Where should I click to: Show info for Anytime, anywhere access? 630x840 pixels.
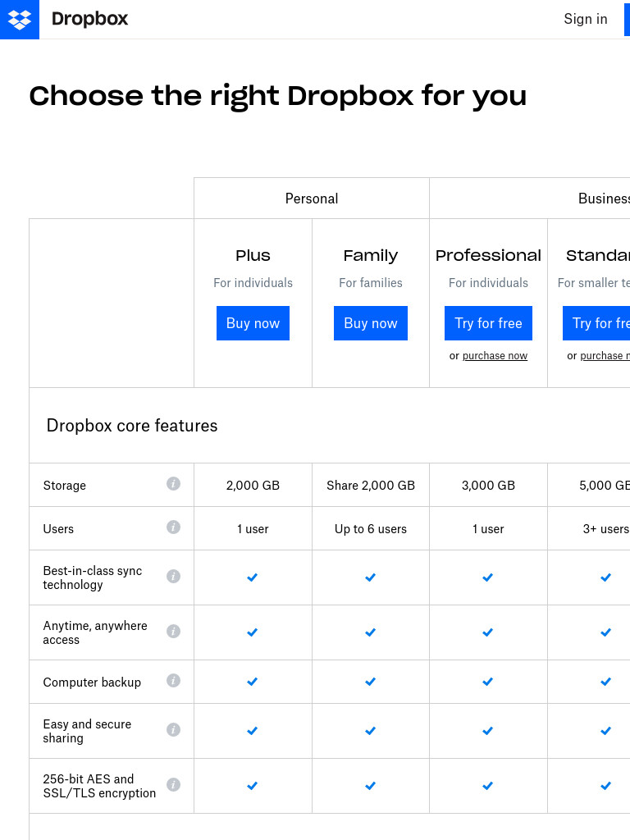[173, 632]
